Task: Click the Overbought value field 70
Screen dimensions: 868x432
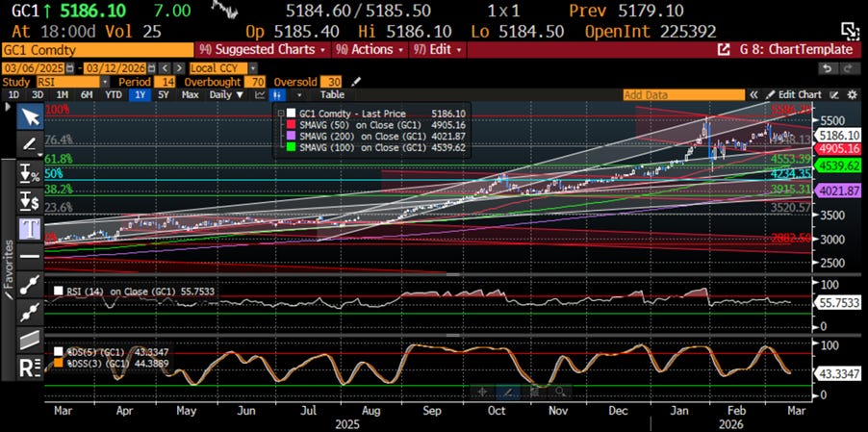Action: [254, 82]
